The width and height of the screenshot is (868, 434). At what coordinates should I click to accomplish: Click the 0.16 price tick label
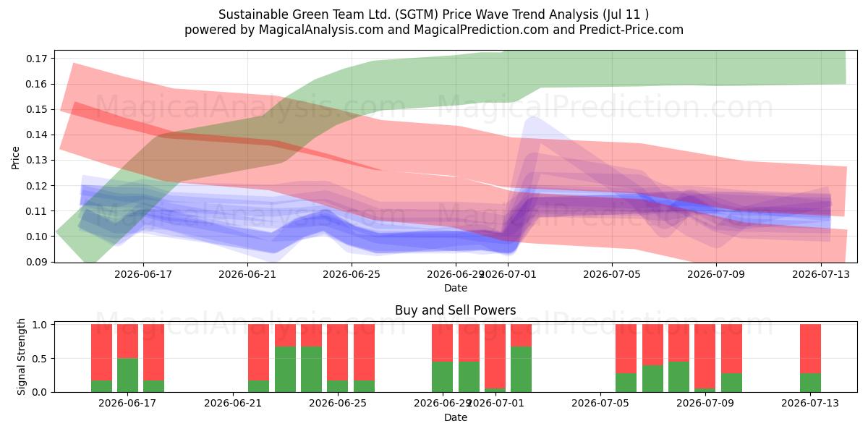[38, 84]
